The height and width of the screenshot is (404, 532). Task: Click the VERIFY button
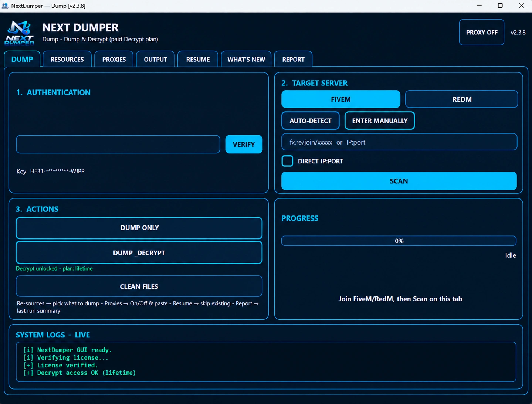[x=244, y=144]
